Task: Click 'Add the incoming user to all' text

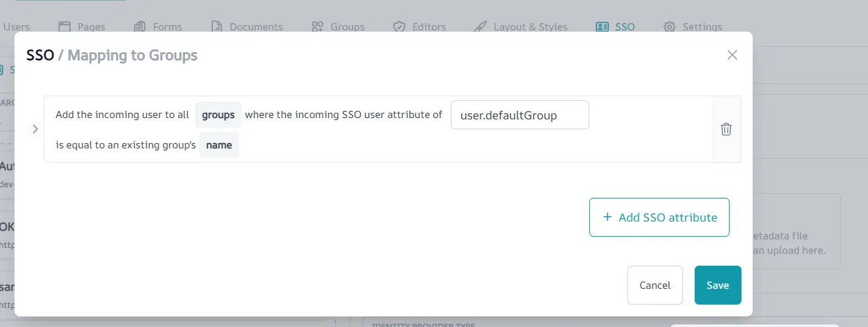Action: tap(123, 115)
